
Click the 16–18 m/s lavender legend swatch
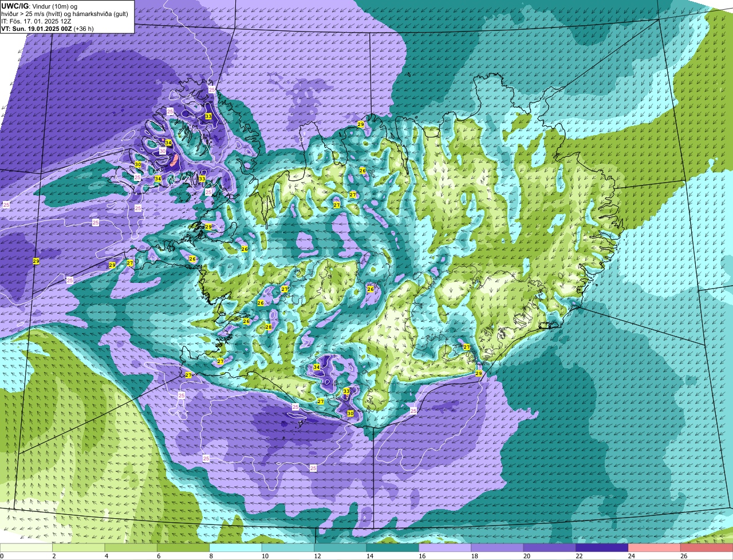[445, 547]
